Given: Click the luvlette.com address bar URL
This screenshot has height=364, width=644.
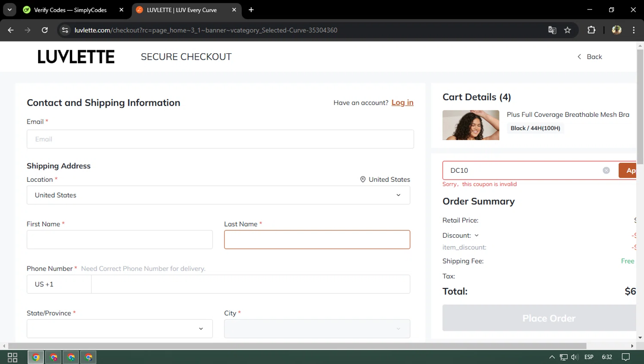Looking at the screenshot, I should 206,30.
